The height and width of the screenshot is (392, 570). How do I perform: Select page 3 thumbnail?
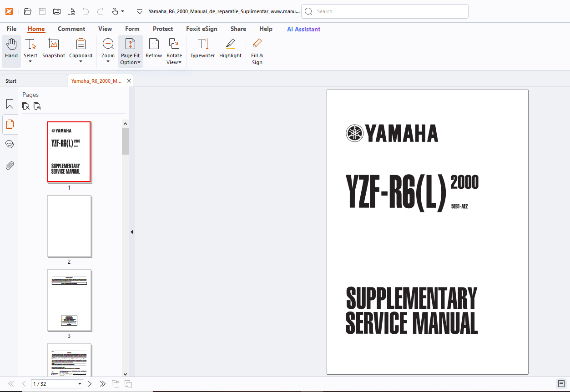click(69, 300)
